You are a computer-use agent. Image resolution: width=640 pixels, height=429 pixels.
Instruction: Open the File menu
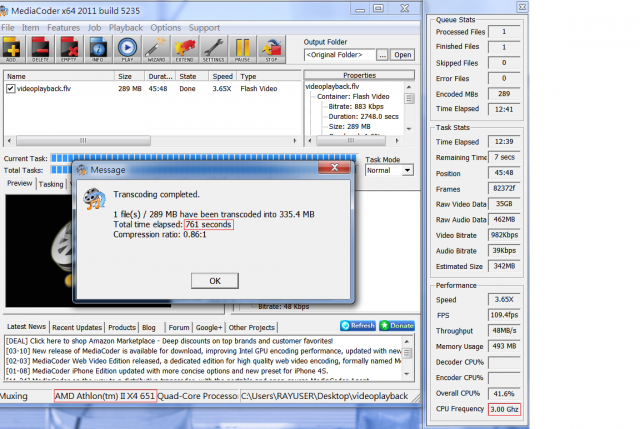coord(8,28)
